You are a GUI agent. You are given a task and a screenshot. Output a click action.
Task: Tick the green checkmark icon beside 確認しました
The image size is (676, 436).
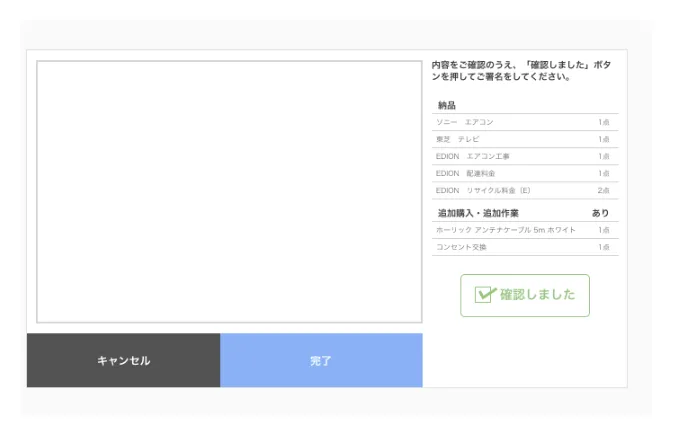pyautogui.click(x=486, y=295)
